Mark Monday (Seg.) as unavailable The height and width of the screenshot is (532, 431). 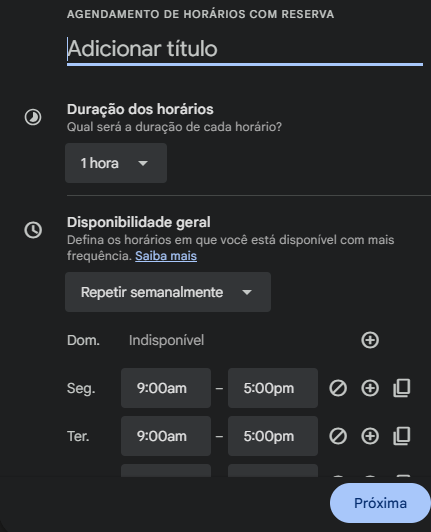click(338, 388)
